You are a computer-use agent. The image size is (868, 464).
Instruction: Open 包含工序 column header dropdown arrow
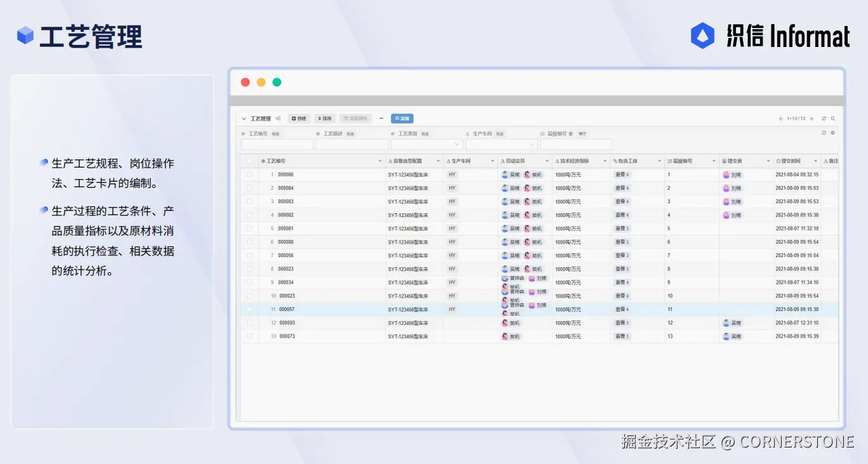pos(659,161)
